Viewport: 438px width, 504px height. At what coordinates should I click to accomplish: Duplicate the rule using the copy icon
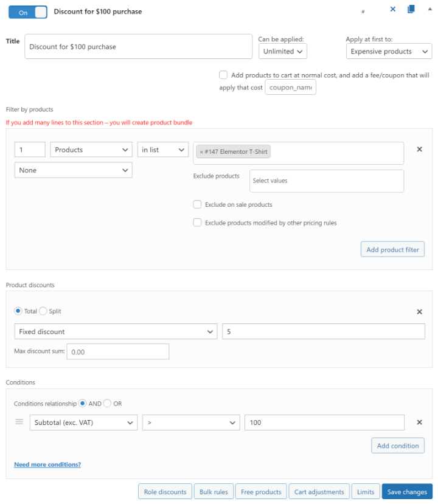411,9
